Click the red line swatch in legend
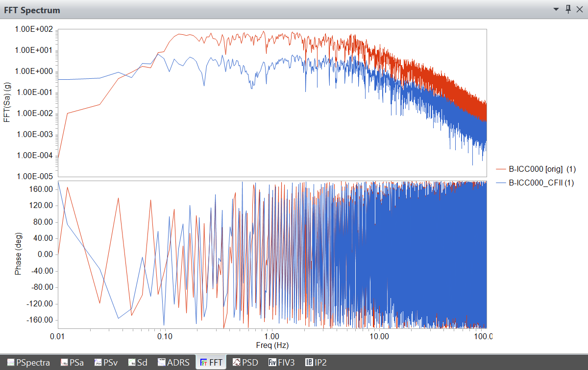 pyautogui.click(x=501, y=169)
